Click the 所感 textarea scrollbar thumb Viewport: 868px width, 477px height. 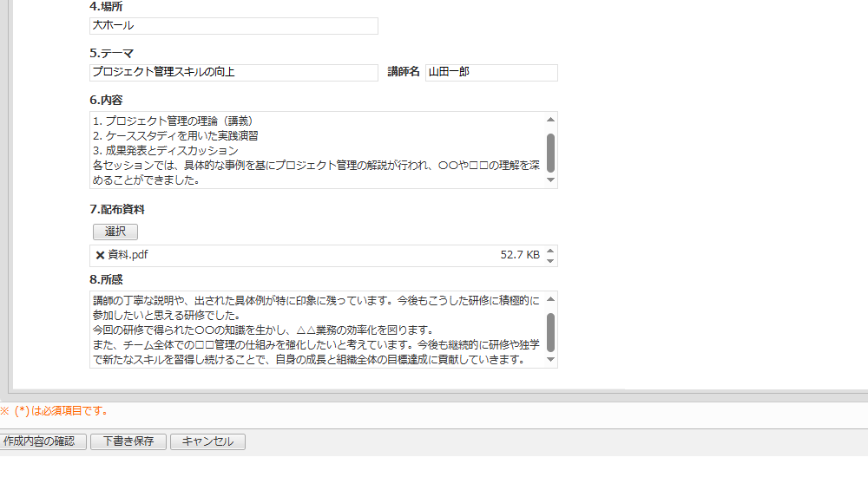click(x=550, y=330)
